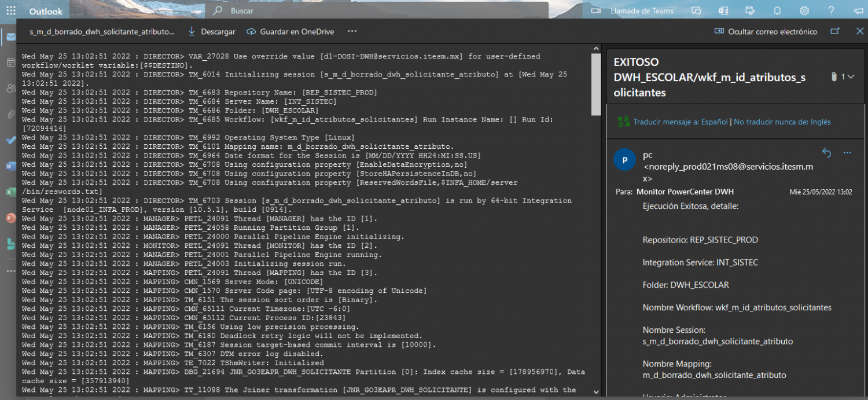This screenshot has height=400, width=868.
Task: Click Descargar to download the attachment
Action: click(212, 31)
